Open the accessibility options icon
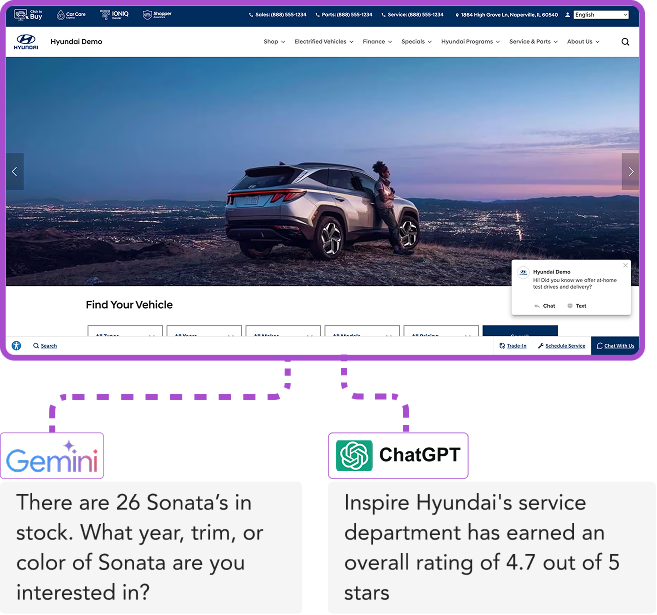The width and height of the screenshot is (657, 615). 16,346
